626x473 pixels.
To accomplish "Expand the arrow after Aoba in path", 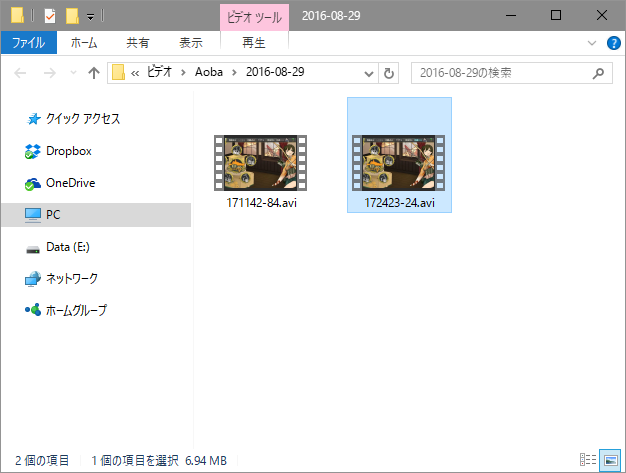I will (234, 73).
